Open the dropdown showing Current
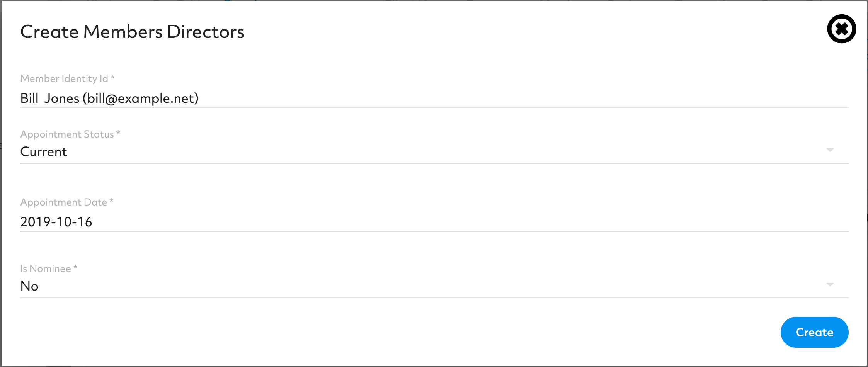The image size is (868, 367). tap(434, 152)
